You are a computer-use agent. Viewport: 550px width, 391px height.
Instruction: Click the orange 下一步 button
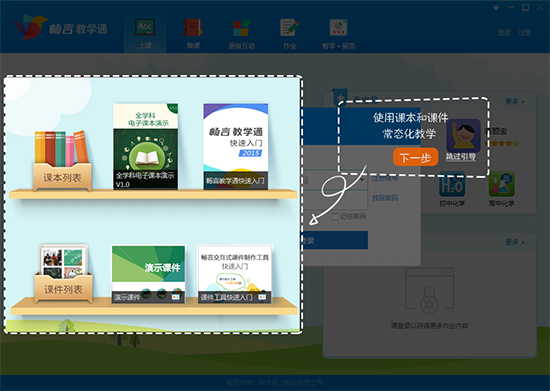click(x=415, y=157)
